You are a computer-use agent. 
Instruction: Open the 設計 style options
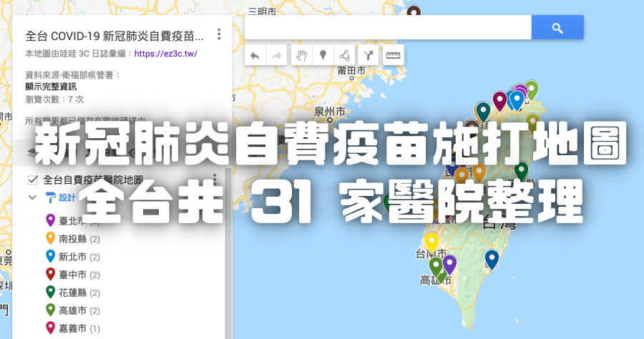[61, 197]
